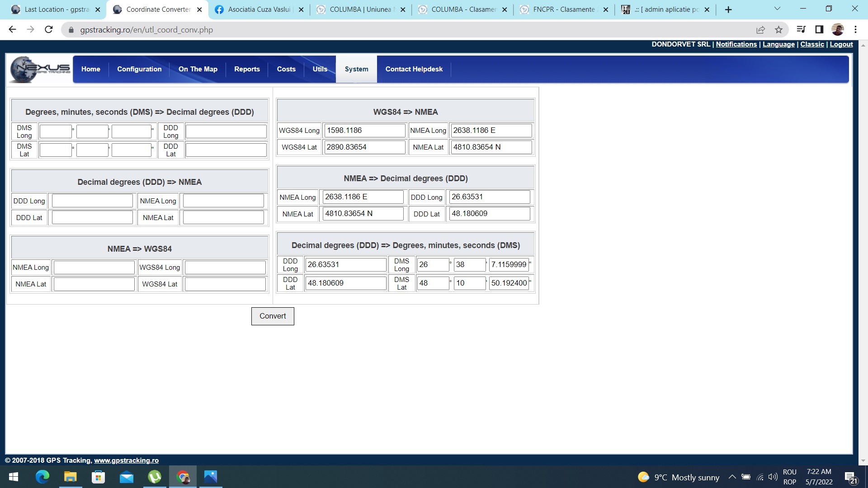Open the Reports menu item

247,69
